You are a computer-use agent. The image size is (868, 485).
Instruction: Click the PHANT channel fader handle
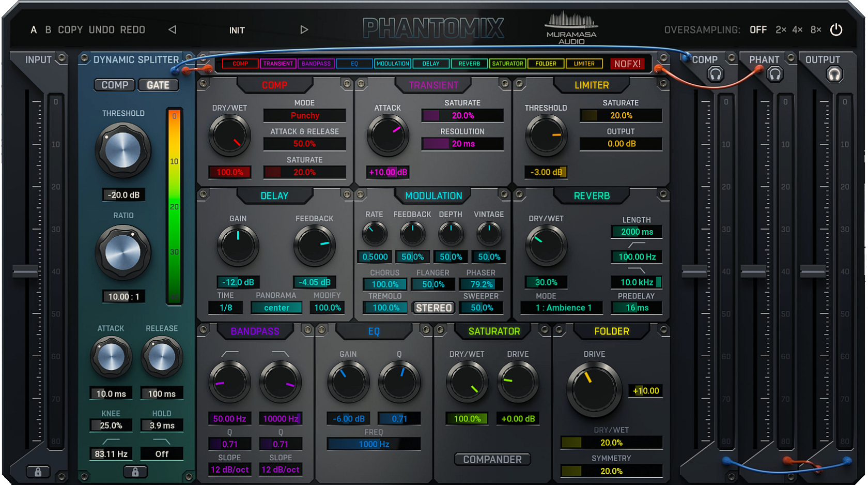coord(754,271)
